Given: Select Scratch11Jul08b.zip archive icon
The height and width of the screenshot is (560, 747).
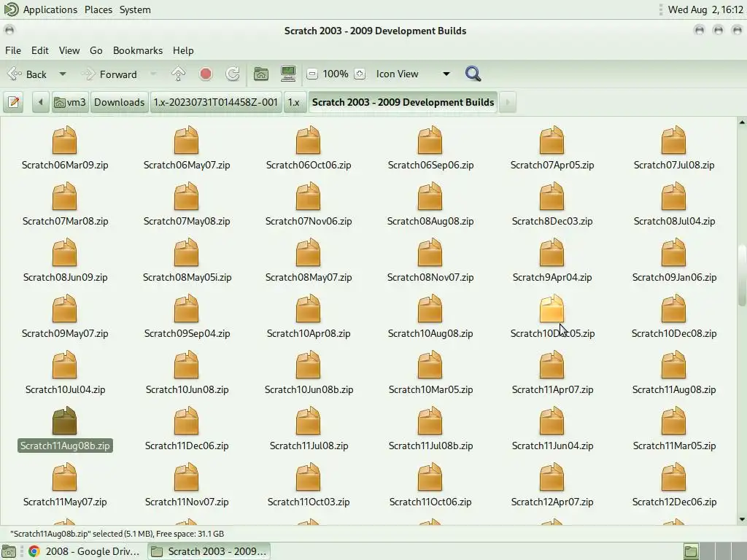Looking at the screenshot, I should pos(430,421).
